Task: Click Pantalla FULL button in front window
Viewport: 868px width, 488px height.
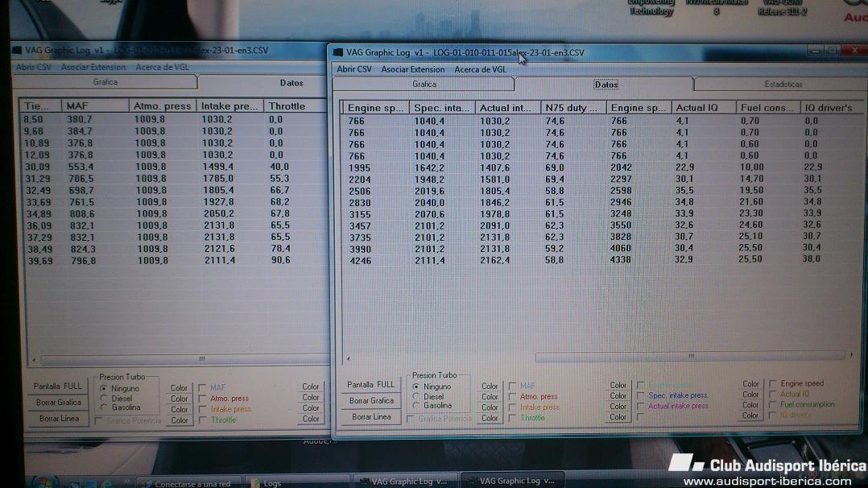Action: tap(371, 384)
